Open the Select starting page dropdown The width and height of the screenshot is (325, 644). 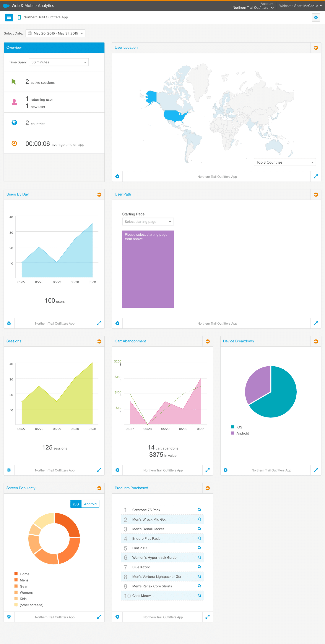pyautogui.click(x=148, y=222)
